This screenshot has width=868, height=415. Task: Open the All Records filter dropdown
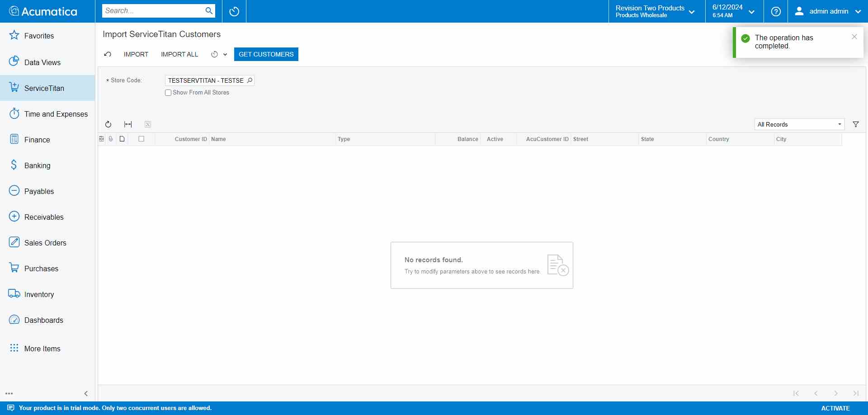tap(799, 124)
